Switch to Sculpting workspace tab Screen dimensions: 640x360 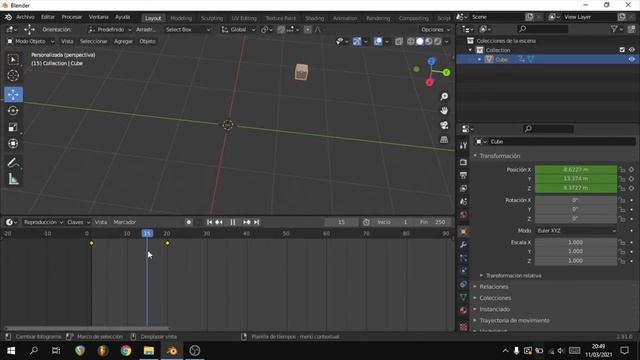(212, 18)
